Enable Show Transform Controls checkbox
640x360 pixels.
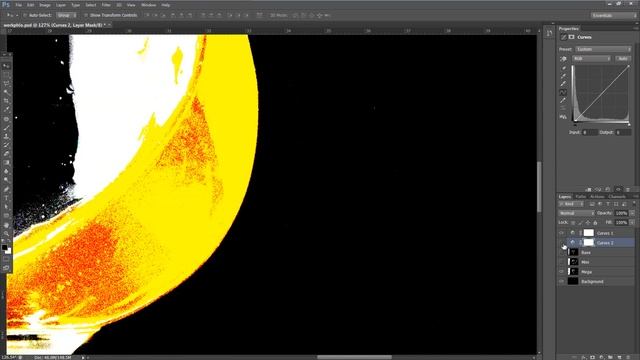click(86, 15)
